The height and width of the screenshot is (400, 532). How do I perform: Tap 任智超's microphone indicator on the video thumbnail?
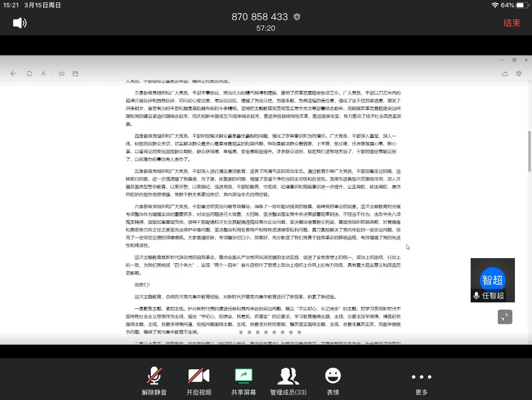[476, 296]
